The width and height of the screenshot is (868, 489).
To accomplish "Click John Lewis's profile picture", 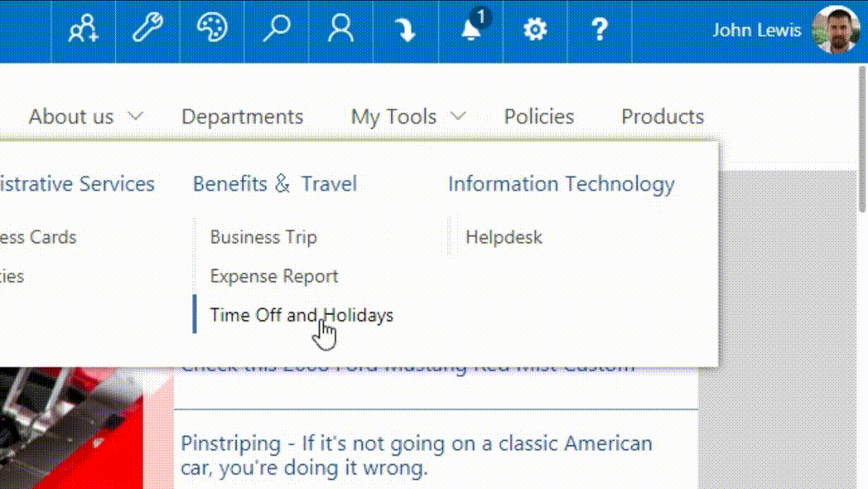I will [x=836, y=31].
